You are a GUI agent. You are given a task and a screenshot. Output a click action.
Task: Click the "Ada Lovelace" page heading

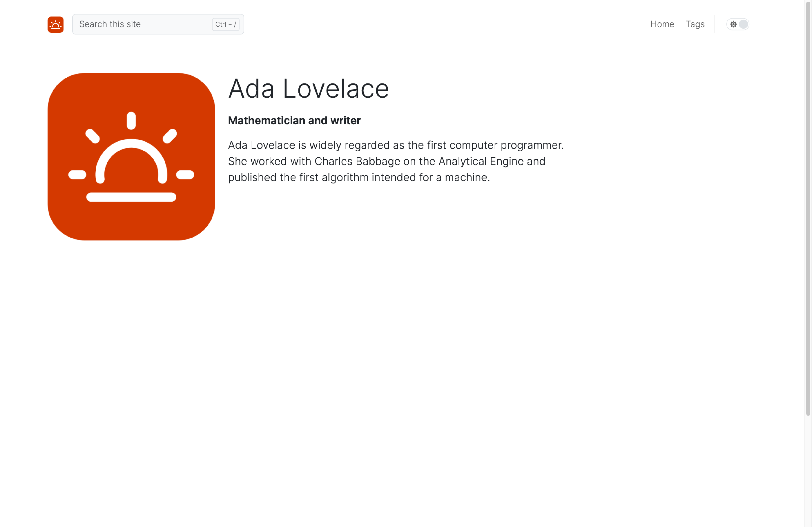click(309, 89)
